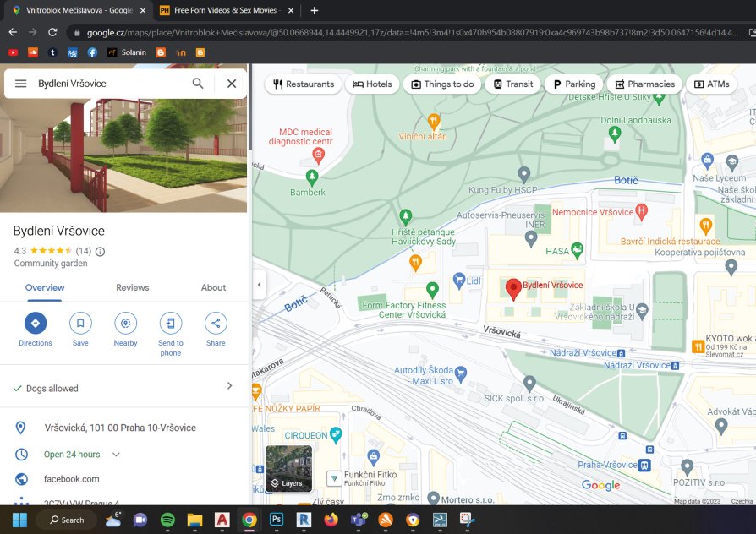Clear the search with the X icon
This screenshot has height=534, width=756.
click(232, 84)
